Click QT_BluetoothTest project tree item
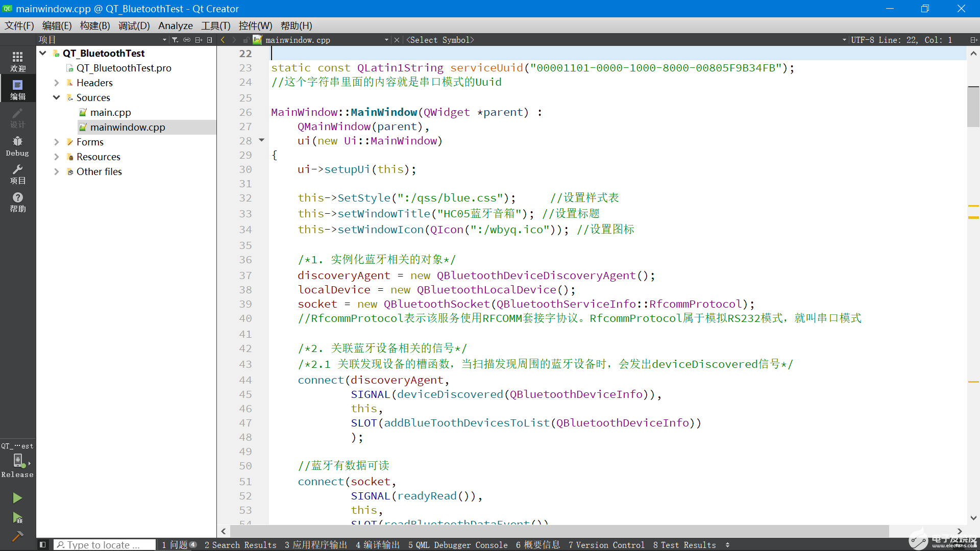The width and height of the screenshot is (980, 551). click(104, 53)
